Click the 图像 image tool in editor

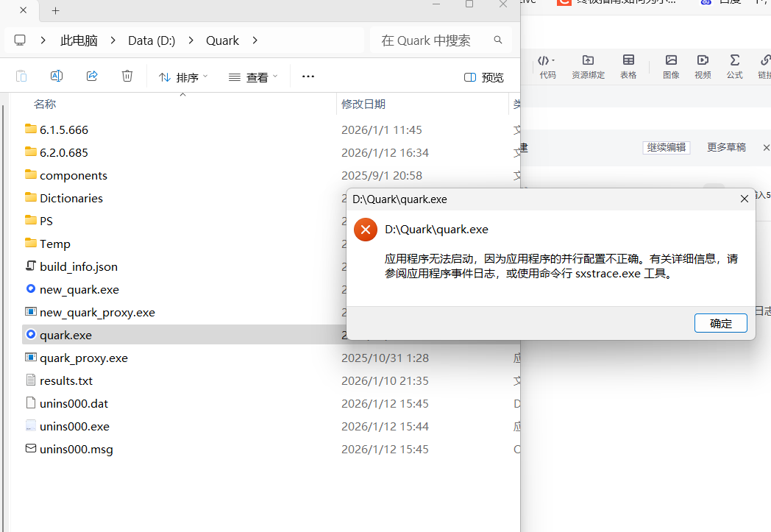coord(671,67)
